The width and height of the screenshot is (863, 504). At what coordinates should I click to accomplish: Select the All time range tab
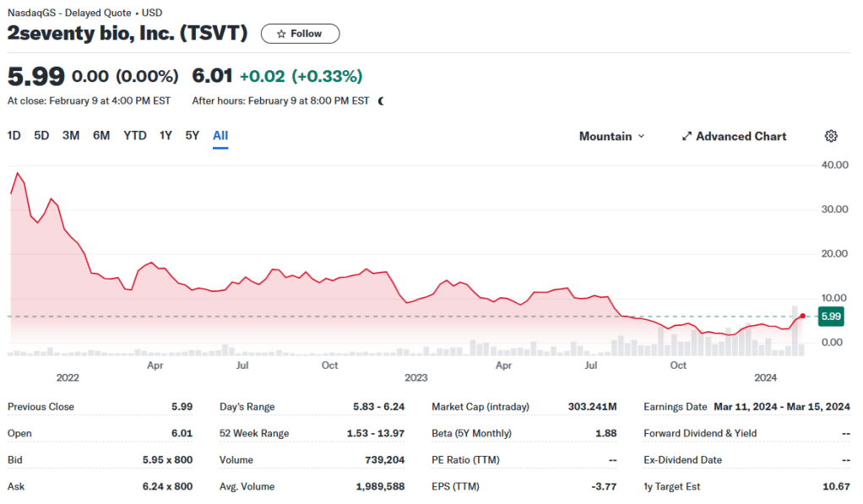click(x=220, y=135)
